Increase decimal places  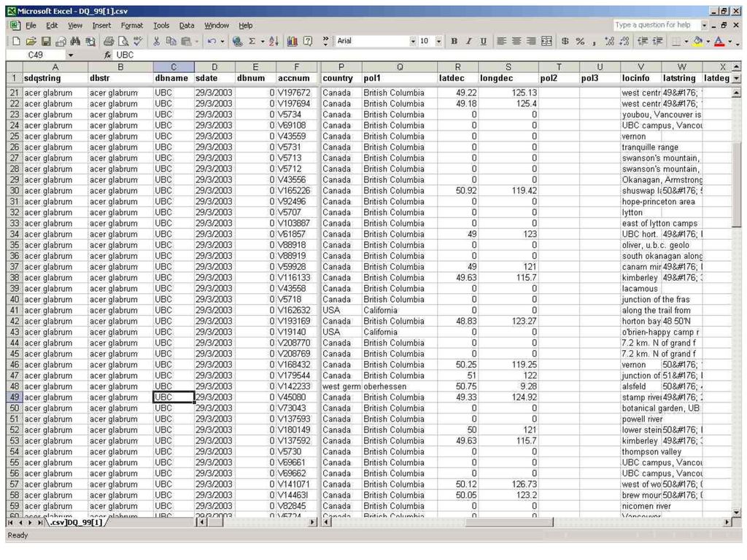click(609, 42)
